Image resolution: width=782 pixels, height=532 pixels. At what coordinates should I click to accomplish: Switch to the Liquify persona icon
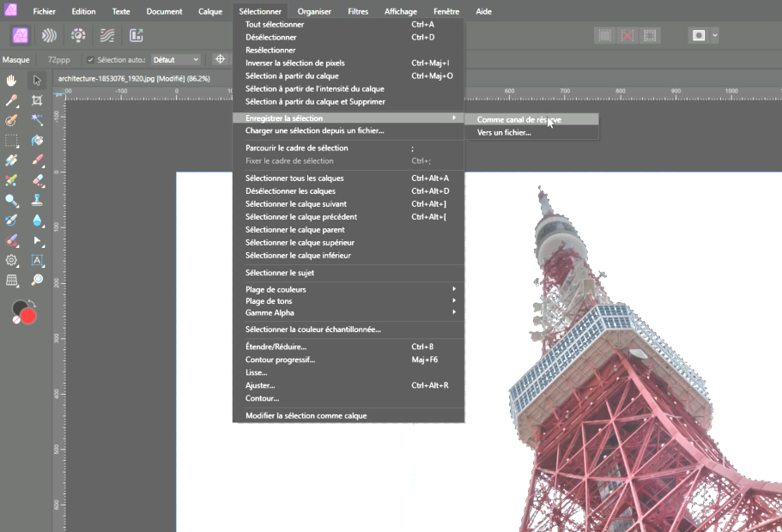(49, 35)
